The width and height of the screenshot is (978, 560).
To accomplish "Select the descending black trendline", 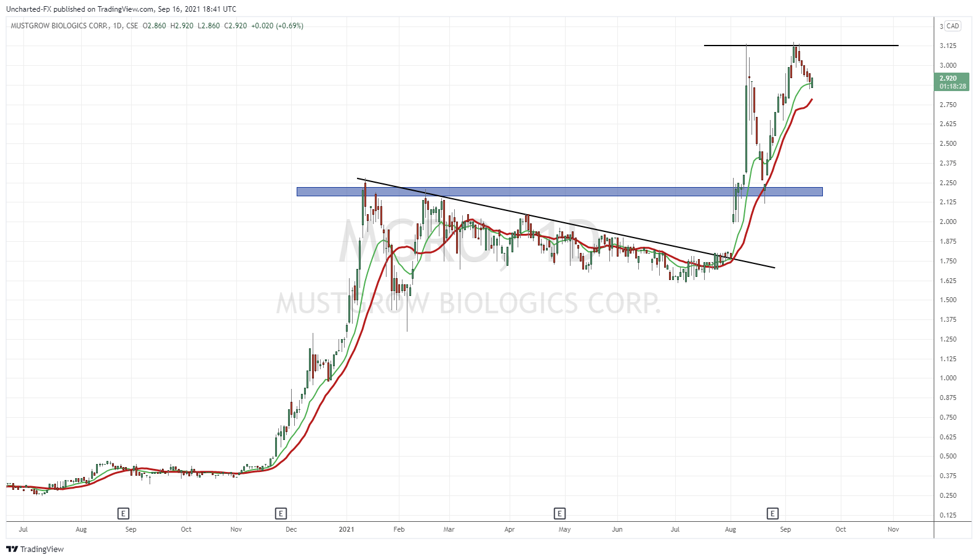I will tap(566, 223).
